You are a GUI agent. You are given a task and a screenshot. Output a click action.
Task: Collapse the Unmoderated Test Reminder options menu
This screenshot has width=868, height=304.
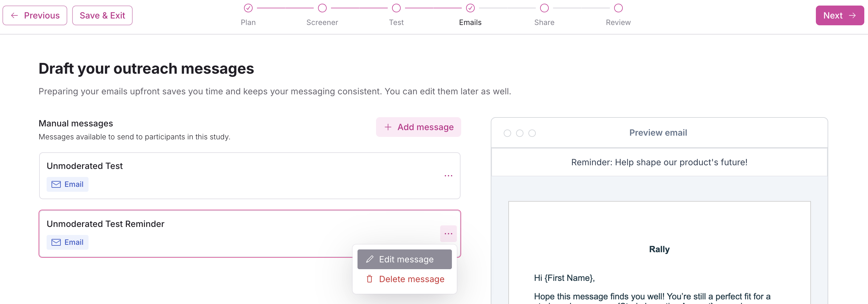(x=448, y=234)
